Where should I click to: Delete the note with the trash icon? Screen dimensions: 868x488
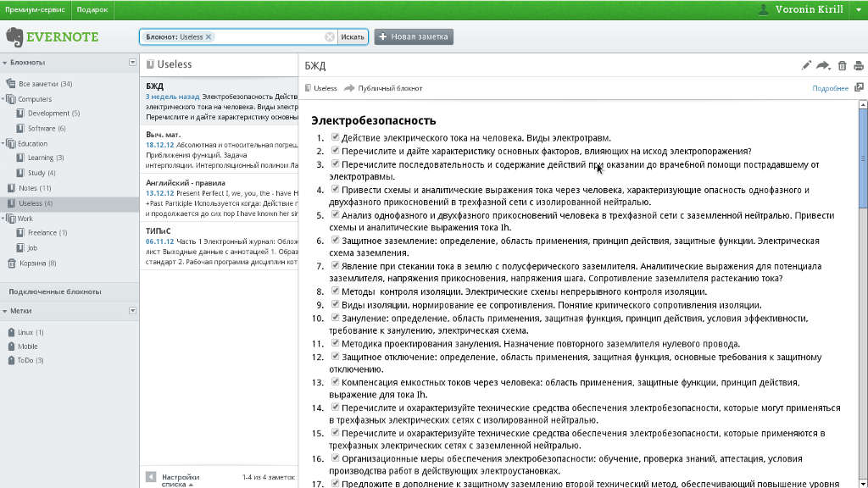pos(842,65)
